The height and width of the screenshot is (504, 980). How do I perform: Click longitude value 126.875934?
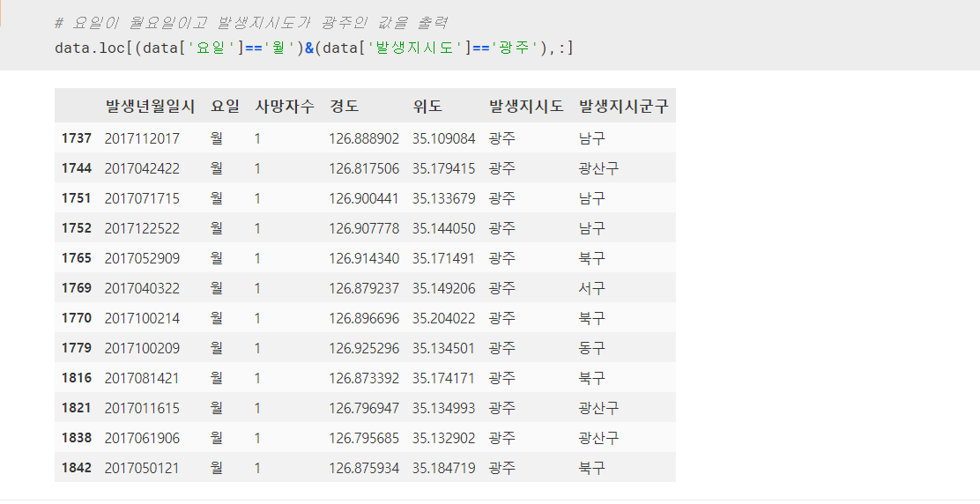click(364, 469)
